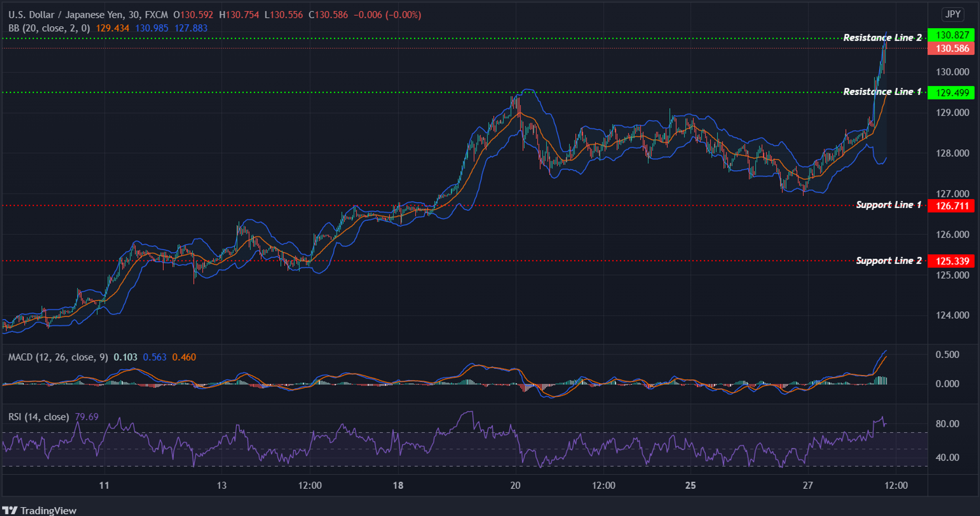Click the TradingView text link
The height and width of the screenshot is (516, 980).
tap(50, 510)
